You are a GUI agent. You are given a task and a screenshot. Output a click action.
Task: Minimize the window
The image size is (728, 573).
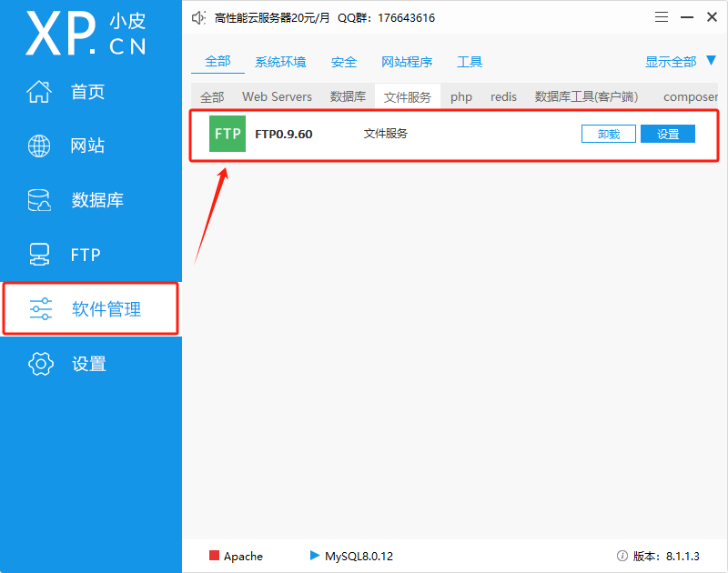pyautogui.click(x=687, y=17)
